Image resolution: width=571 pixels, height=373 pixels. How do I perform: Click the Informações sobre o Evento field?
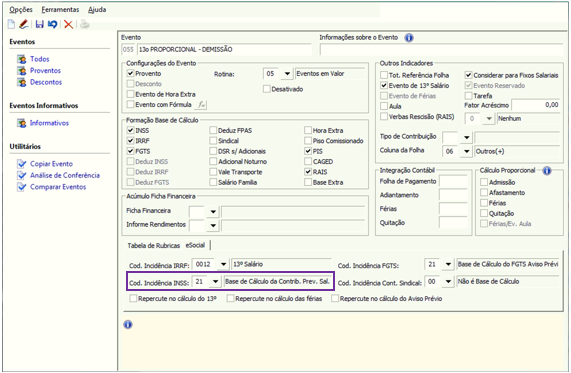[x=441, y=50]
